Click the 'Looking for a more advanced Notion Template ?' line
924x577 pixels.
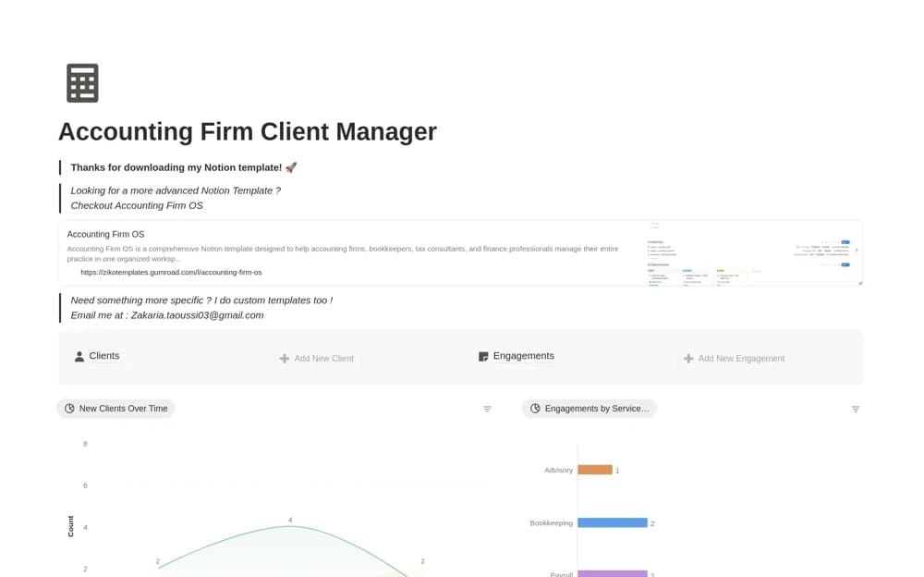pos(176,190)
